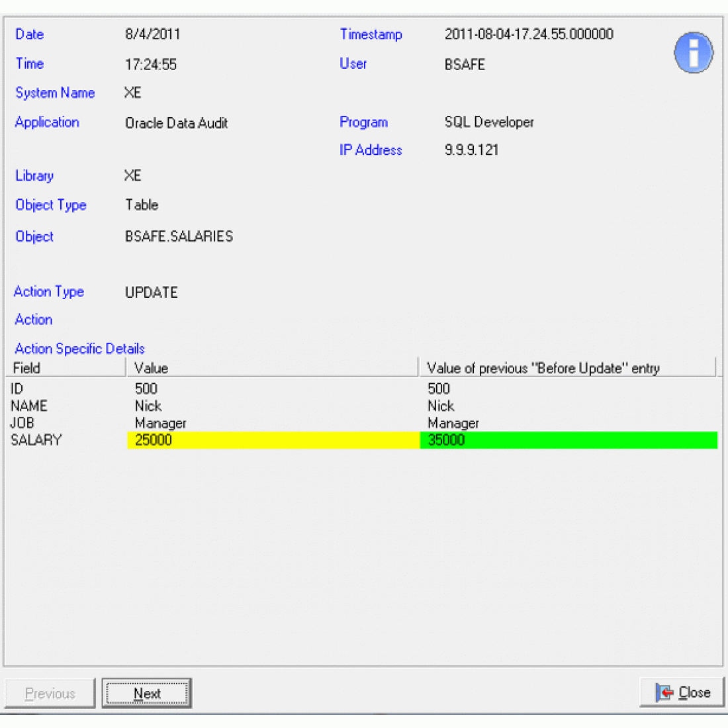Select the JOB field row
The image size is (728, 728).
pyautogui.click(x=23, y=423)
